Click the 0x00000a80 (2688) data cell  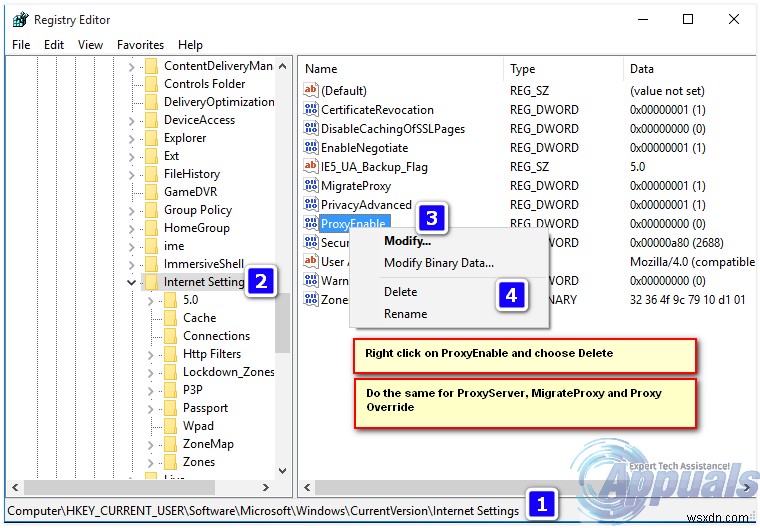tap(677, 242)
